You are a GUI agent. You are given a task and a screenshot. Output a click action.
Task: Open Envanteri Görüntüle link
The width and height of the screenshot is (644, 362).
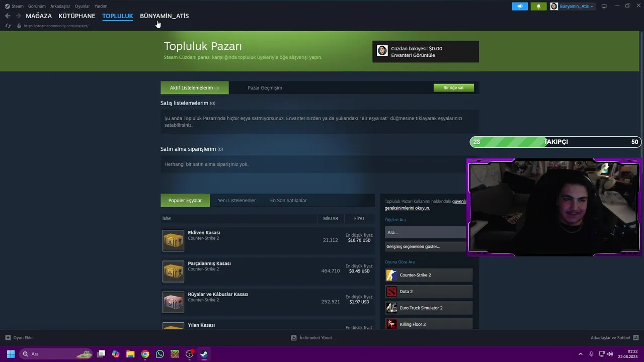click(x=413, y=55)
